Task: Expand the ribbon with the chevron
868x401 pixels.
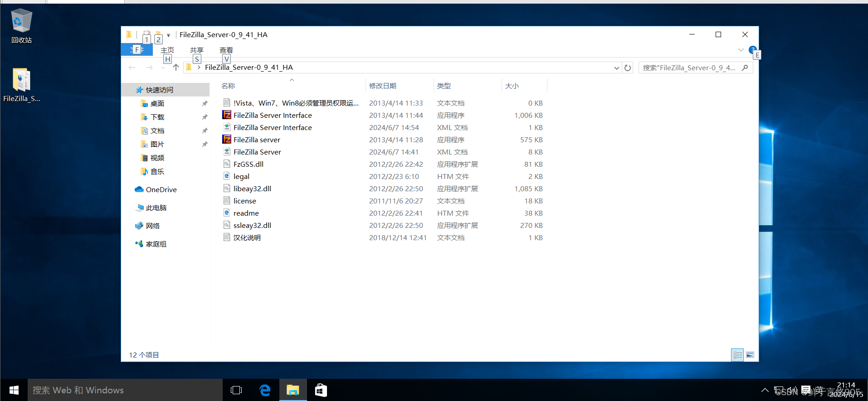Action: pos(741,50)
